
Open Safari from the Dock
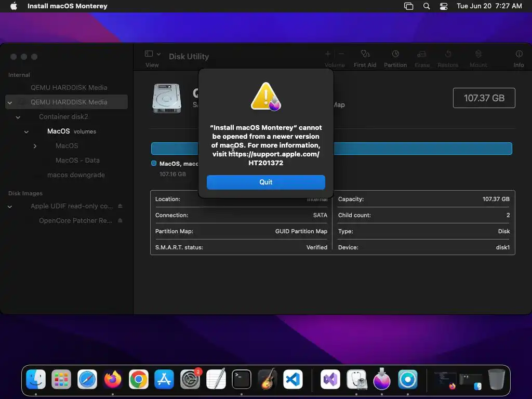87,379
